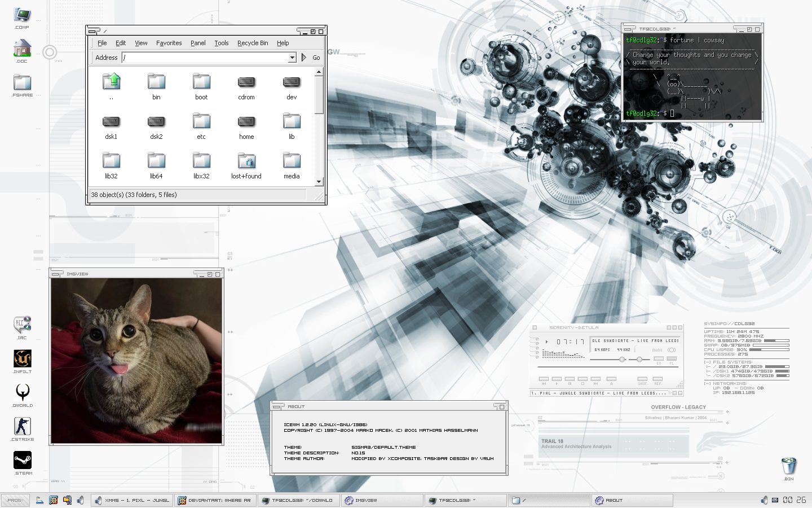Image resolution: width=812 pixels, height=508 pixels.
Task: Select the lib64 folder icon
Action: [x=156, y=161]
